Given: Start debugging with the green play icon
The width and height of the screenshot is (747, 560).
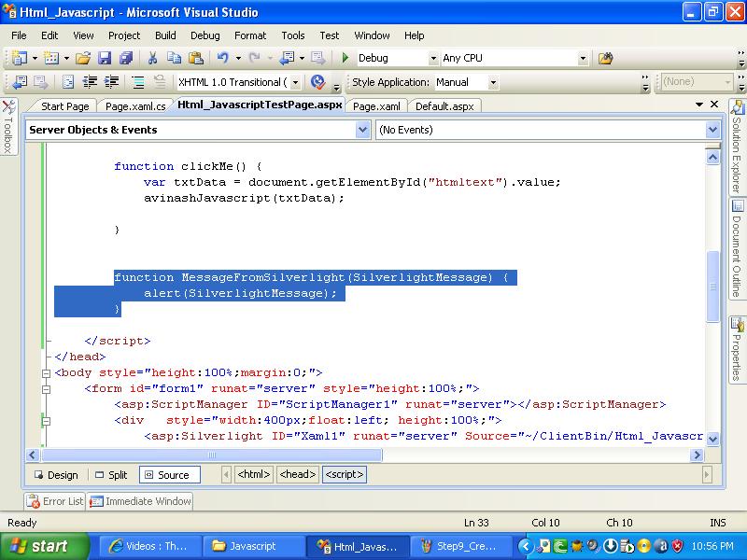Looking at the screenshot, I should [345, 58].
